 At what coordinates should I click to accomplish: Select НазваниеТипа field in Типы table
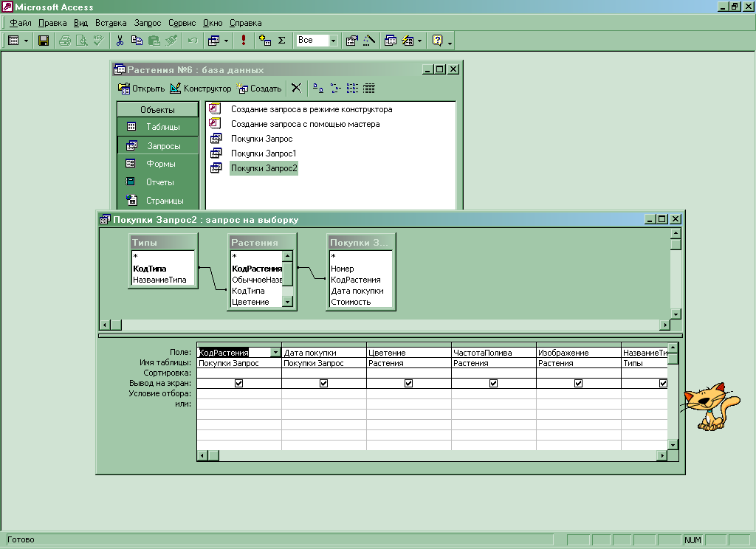[x=159, y=280]
